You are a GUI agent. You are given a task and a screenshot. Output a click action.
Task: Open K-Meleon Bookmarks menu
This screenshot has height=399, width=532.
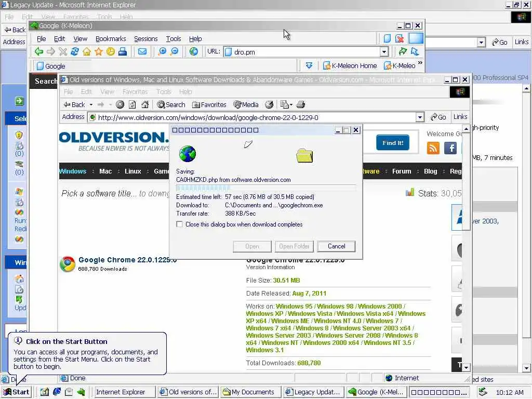[111, 38]
